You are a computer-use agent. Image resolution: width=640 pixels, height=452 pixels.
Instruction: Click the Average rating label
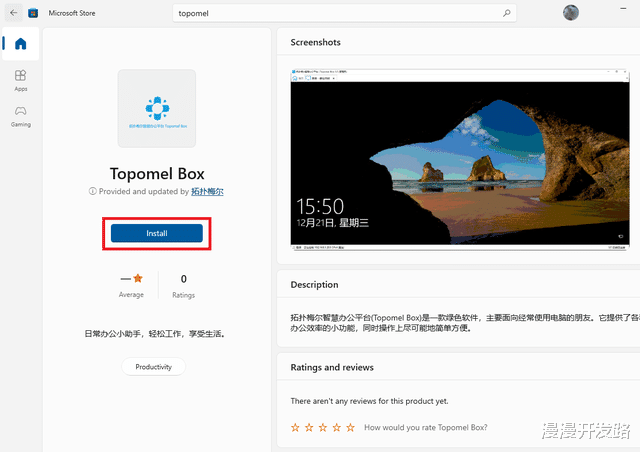click(131, 294)
